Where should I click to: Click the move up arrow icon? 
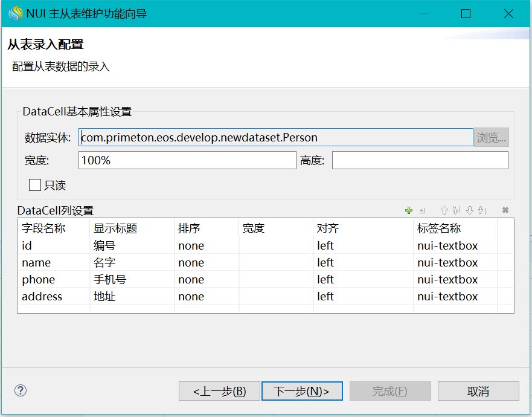point(444,210)
